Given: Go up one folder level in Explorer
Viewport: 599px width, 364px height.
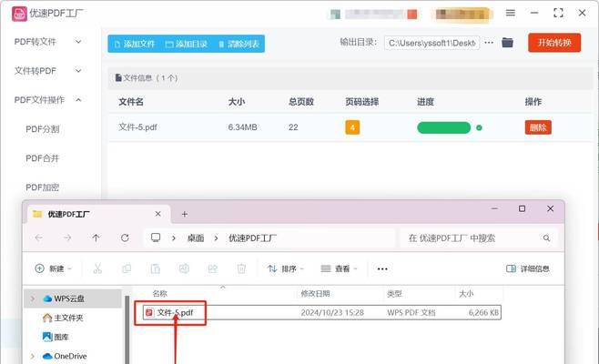Looking at the screenshot, I should point(96,238).
